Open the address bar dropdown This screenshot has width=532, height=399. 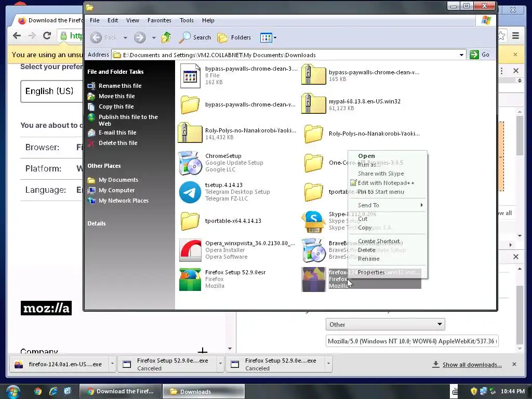click(x=461, y=55)
